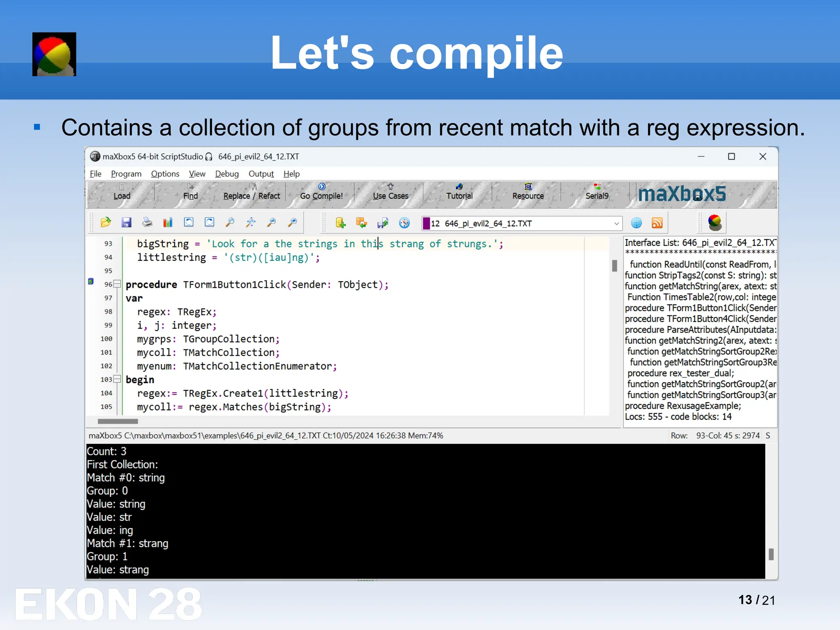840x630 pixels.
Task: Click the output console scrollbar thumb
Action: pyautogui.click(x=771, y=554)
